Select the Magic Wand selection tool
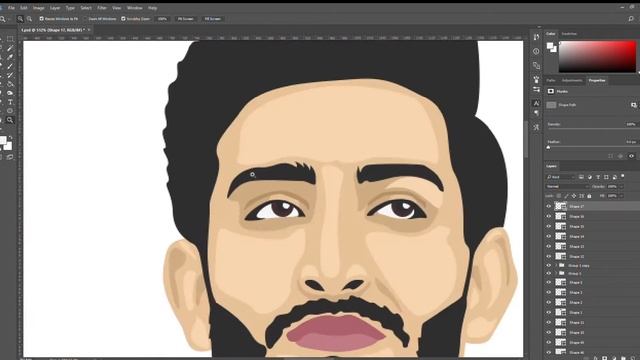The height and width of the screenshot is (360, 640). [10, 48]
